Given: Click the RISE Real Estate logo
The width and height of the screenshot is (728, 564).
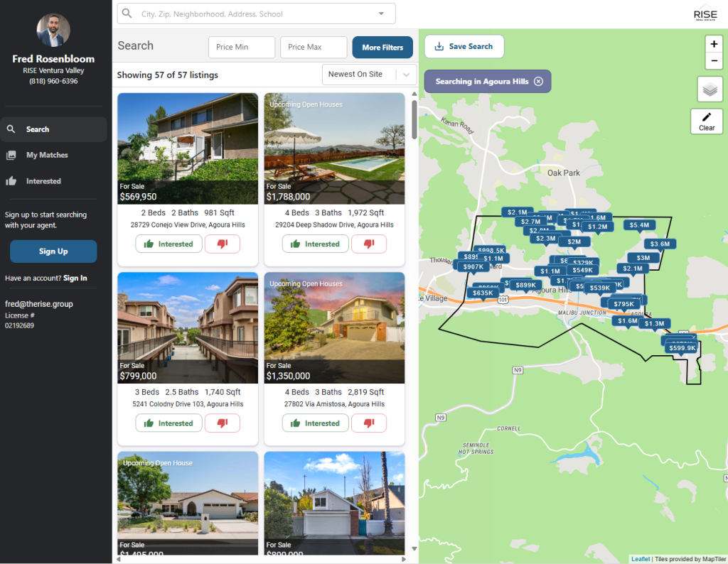Looking at the screenshot, I should pos(705,14).
